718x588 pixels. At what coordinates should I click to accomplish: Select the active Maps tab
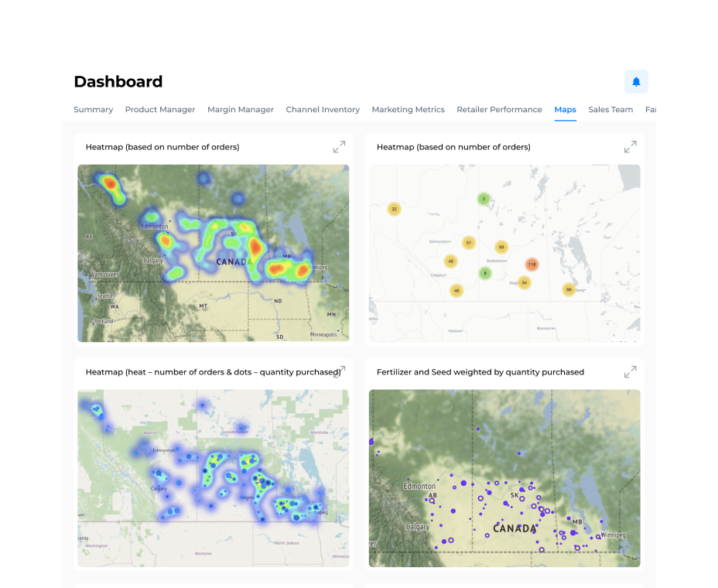click(565, 109)
